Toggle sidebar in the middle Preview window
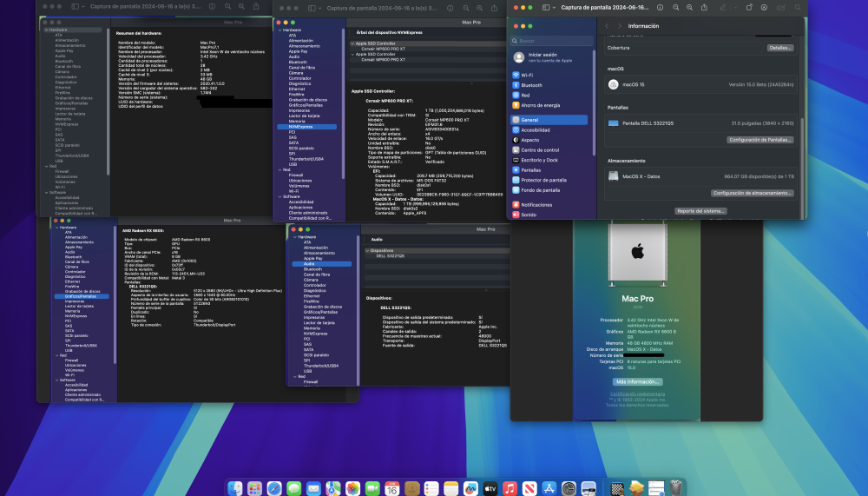868x496 pixels. (x=312, y=9)
